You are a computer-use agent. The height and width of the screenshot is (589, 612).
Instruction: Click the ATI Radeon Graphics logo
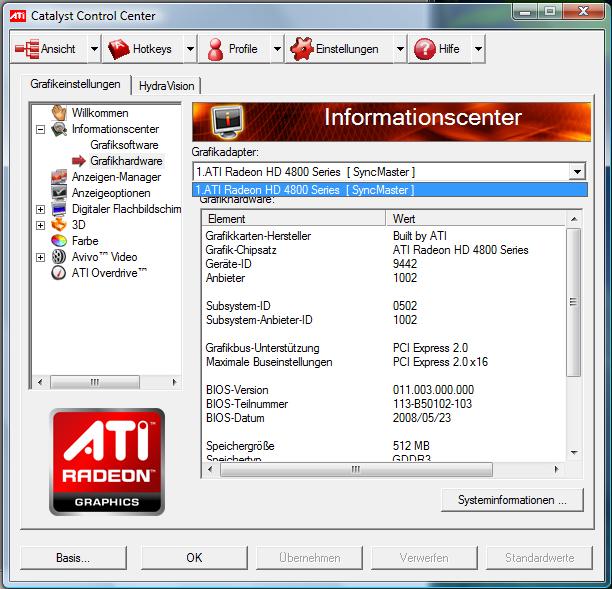[x=107, y=462]
